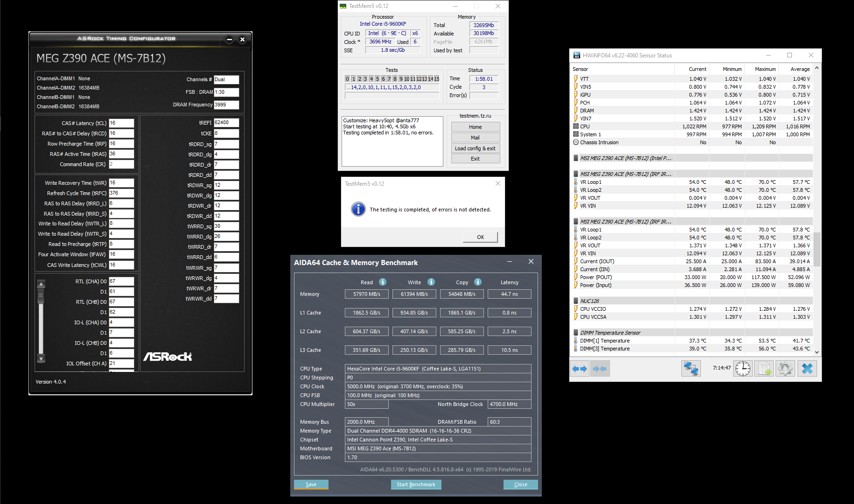The width and height of the screenshot is (854, 504).
Task: Click the TestMem5 Time field 1:58.01
Action: click(484, 79)
